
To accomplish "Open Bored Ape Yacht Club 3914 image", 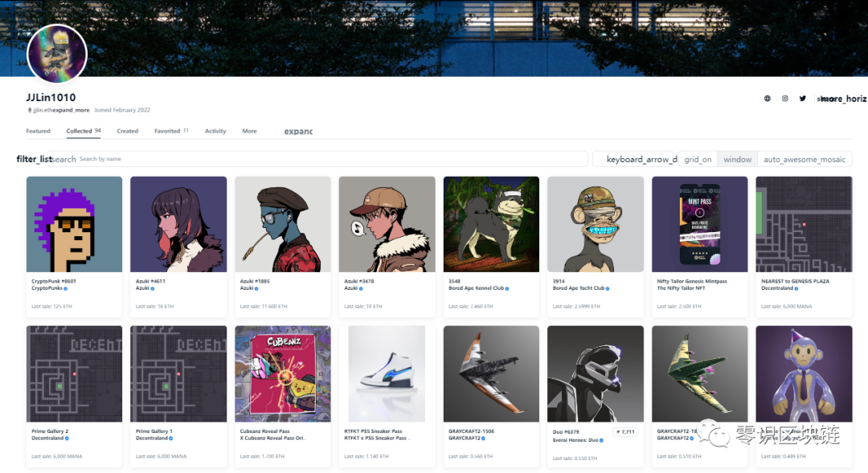I will pyautogui.click(x=596, y=224).
